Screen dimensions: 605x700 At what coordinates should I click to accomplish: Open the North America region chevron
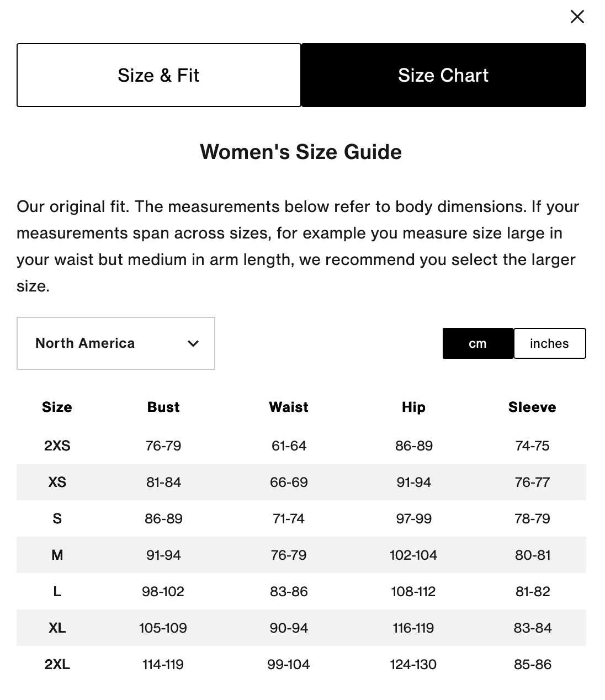[193, 343]
